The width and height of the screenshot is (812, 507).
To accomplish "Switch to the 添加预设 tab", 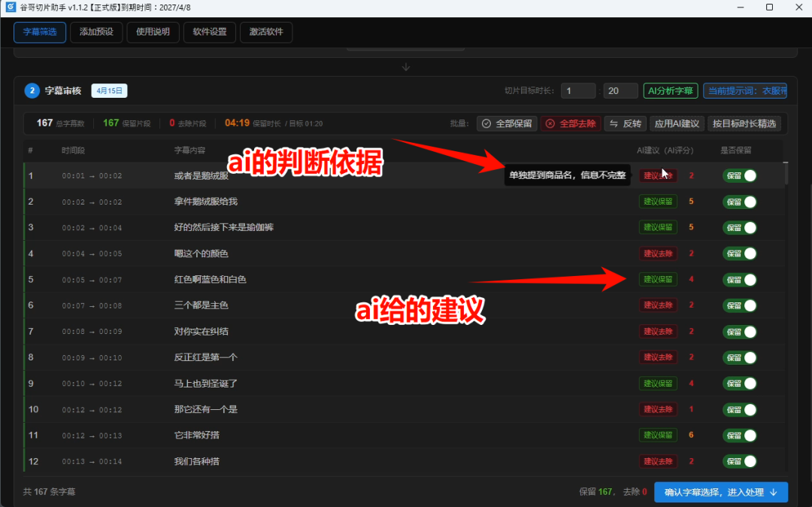I will (x=96, y=32).
